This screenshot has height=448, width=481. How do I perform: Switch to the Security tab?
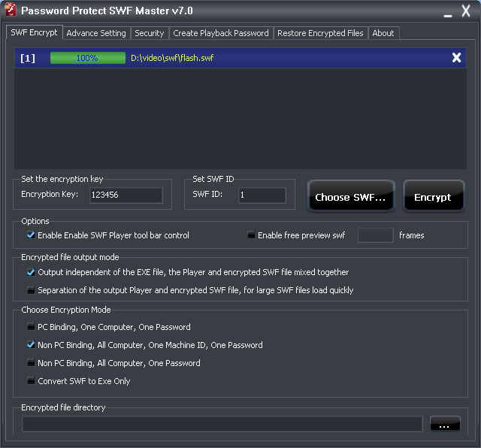[x=149, y=33]
